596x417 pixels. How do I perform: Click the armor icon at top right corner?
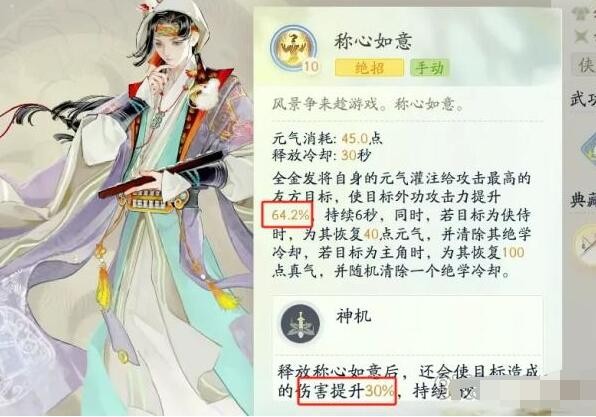pyautogui.click(x=582, y=11)
